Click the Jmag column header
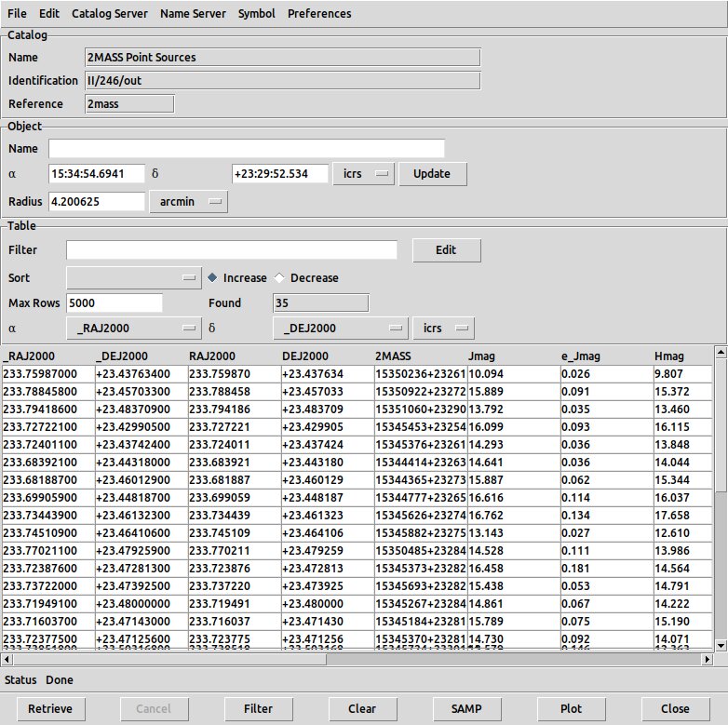 pos(514,356)
